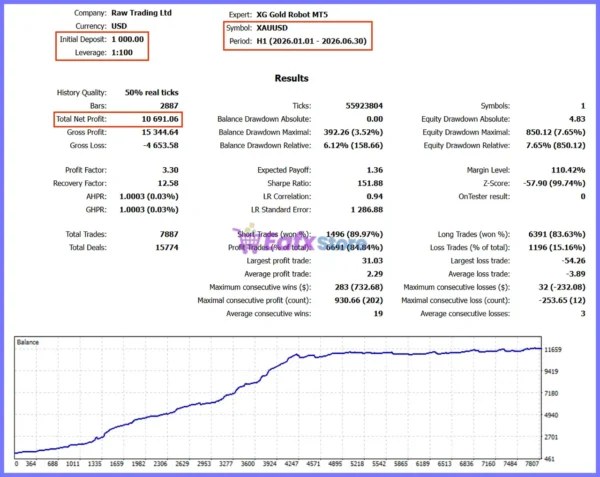Click the 4247 tick on chart x-axis
600x477 pixels.
pos(291,464)
